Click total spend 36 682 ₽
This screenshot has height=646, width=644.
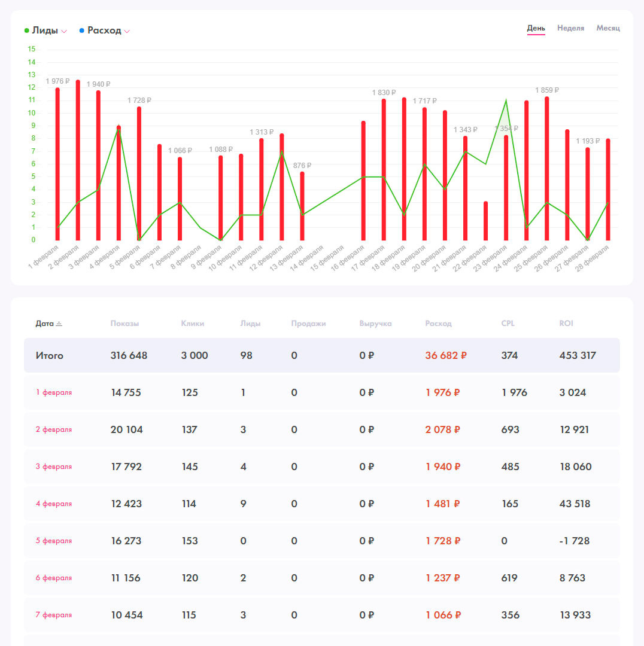pyautogui.click(x=446, y=355)
